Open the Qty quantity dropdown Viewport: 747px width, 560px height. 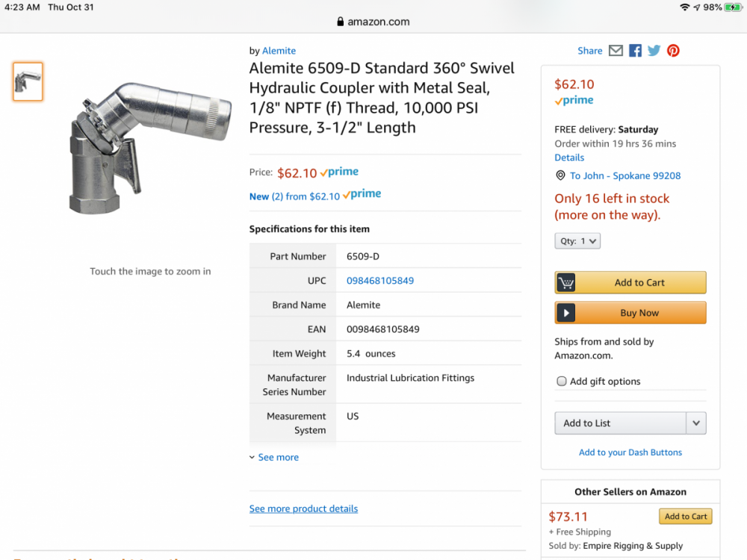[577, 241]
